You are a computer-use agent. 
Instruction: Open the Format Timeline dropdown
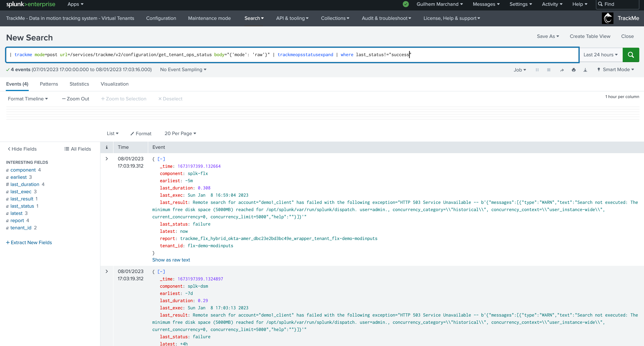28,99
